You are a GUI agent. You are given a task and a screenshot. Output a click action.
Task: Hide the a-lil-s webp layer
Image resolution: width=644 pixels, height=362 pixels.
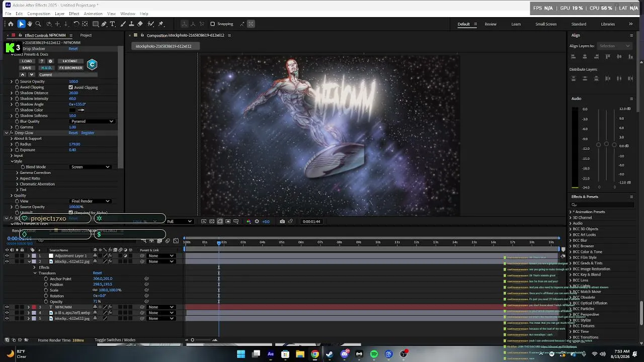(x=7, y=313)
